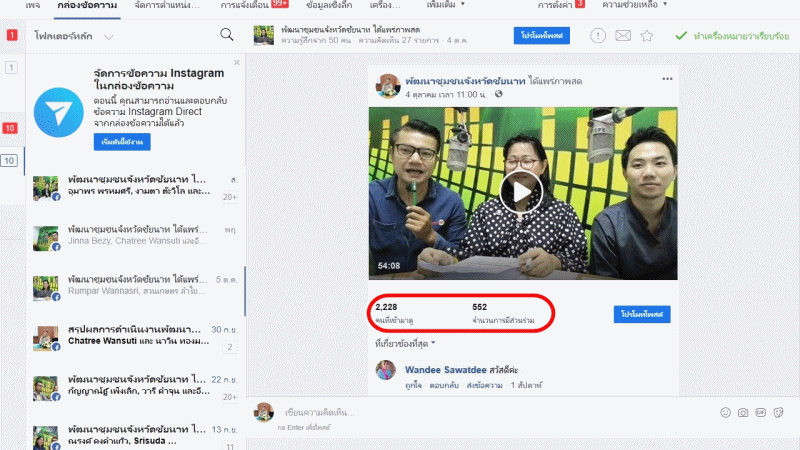The height and width of the screenshot is (450, 800).
Task: Expand the comment relevance sort dropdown
Action: coord(405,343)
